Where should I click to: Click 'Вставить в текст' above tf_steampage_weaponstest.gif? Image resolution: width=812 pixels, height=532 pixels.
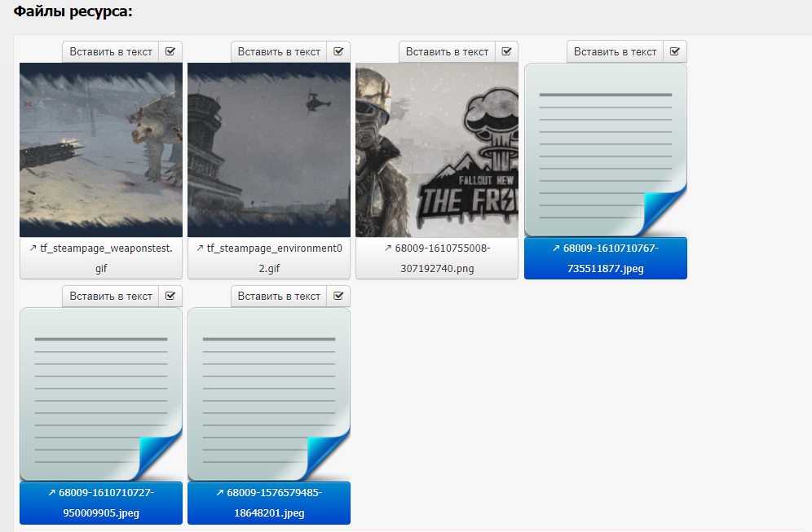111,52
